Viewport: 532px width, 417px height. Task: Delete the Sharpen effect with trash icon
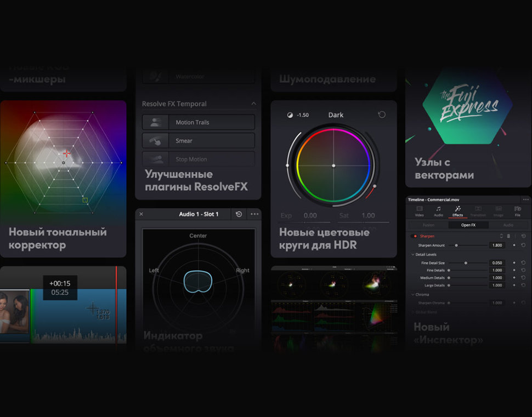point(508,236)
